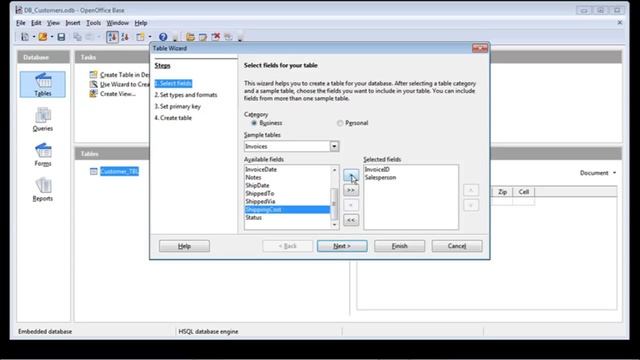The width and height of the screenshot is (640, 360).
Task: Click the red Delete table toolbar icon
Action: 216,37
